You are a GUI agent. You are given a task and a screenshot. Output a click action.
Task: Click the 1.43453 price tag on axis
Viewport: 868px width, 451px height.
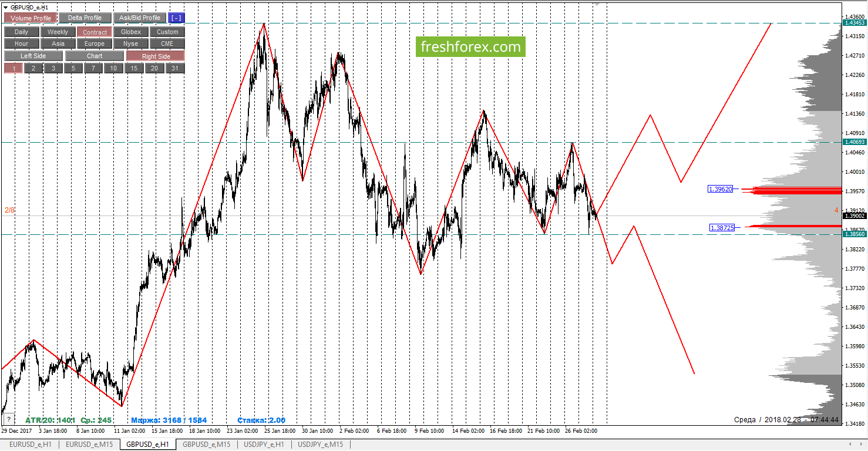pos(854,22)
